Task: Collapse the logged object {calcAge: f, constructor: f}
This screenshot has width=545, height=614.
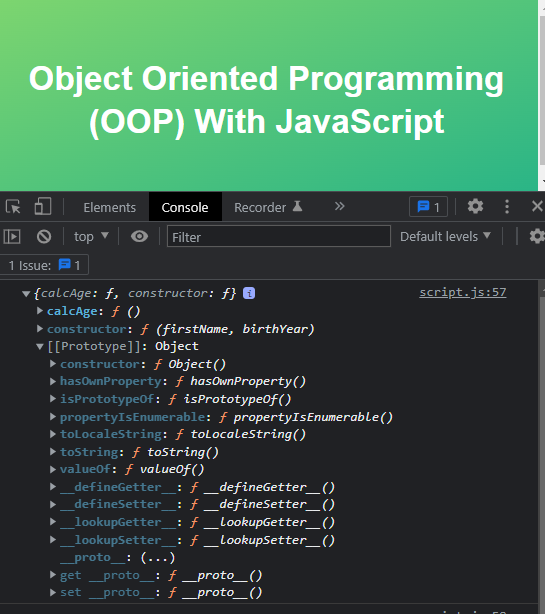Action: point(26,294)
